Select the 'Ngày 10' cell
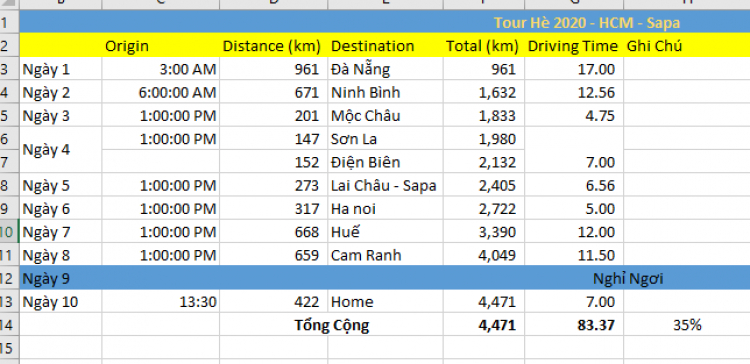The width and height of the screenshot is (750, 364). (x=60, y=302)
